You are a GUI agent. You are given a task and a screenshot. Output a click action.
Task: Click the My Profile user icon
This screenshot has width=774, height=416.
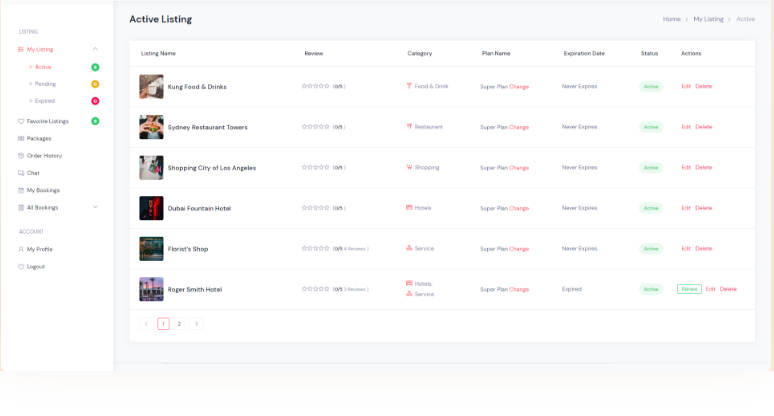coord(21,249)
